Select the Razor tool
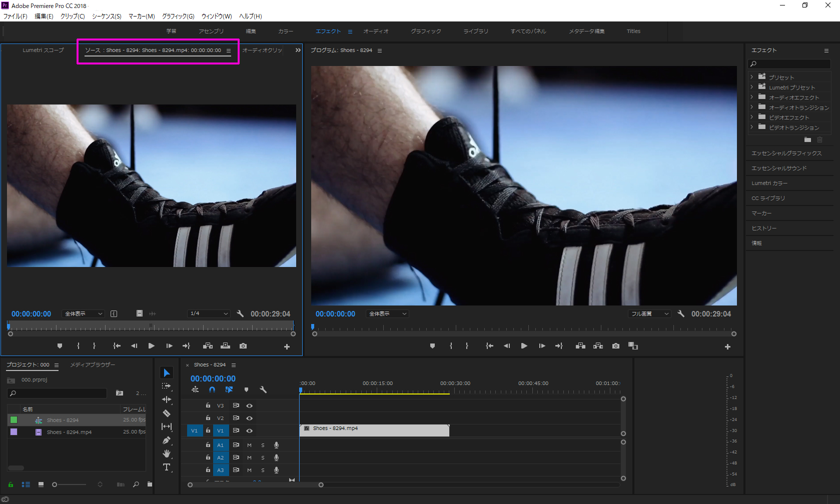Image resolution: width=840 pixels, height=504 pixels. click(167, 413)
